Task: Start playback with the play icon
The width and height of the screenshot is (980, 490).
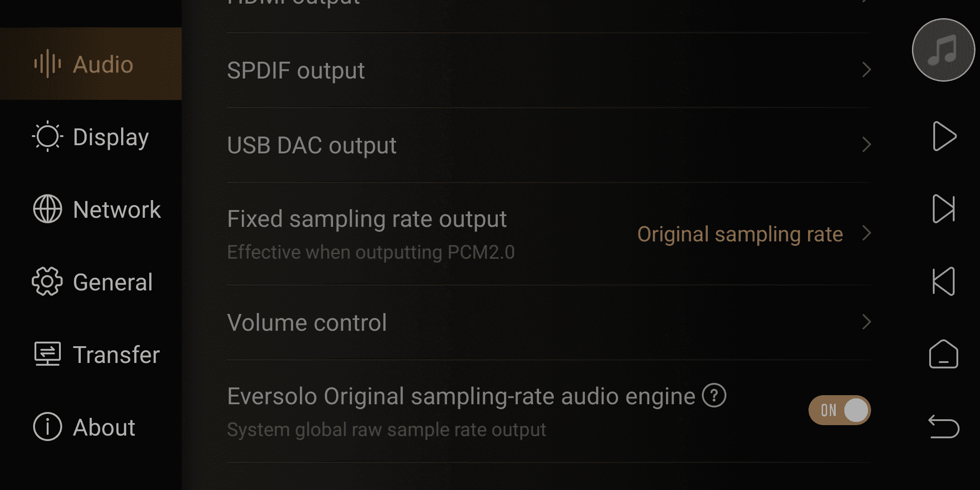Action: pyautogui.click(x=944, y=136)
